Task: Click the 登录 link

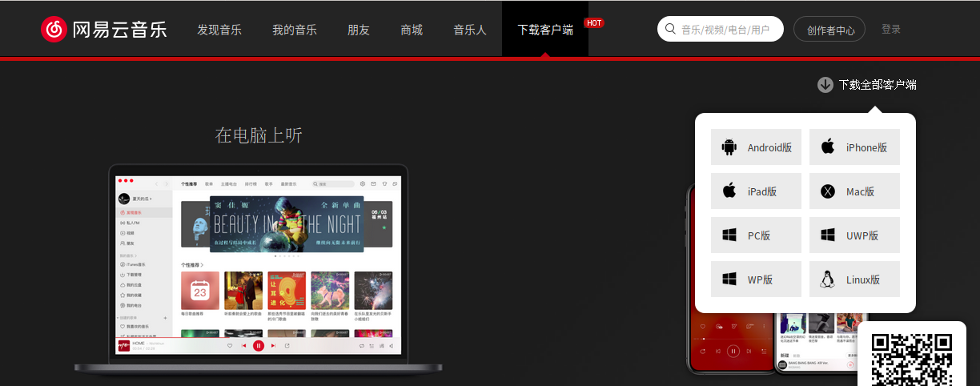Action: 891,29
